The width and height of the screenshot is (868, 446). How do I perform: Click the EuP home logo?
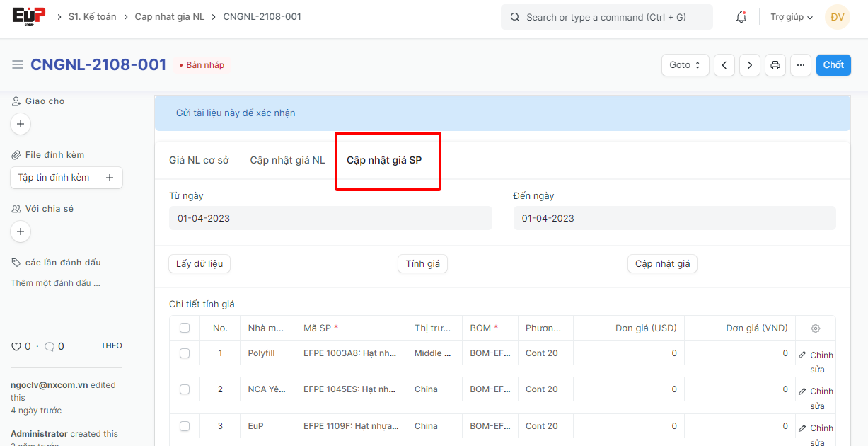coord(29,16)
